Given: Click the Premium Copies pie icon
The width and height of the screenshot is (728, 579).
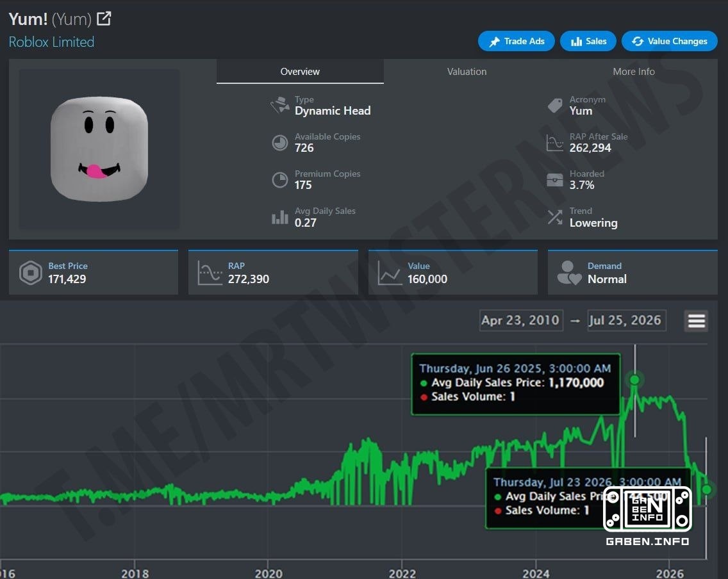Looking at the screenshot, I should [x=279, y=179].
